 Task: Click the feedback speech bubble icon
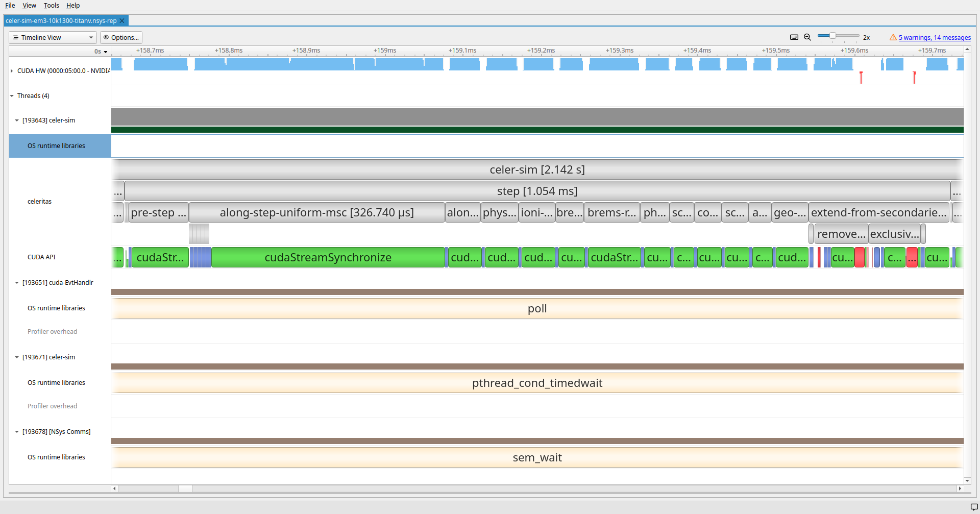tap(974, 507)
